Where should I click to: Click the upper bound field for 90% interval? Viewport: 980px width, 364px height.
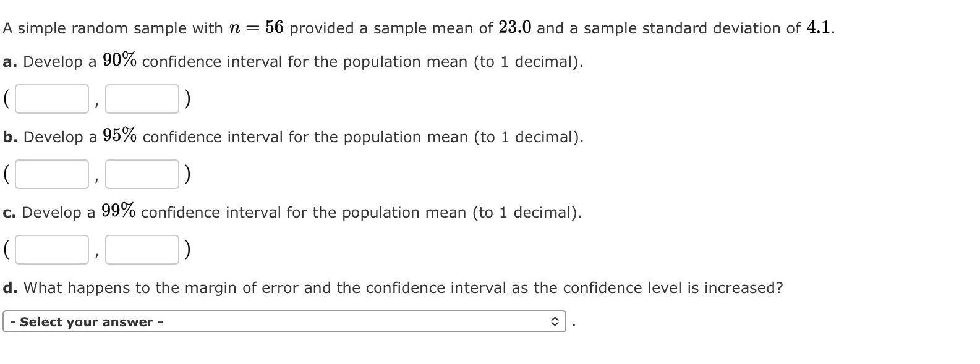(142, 99)
